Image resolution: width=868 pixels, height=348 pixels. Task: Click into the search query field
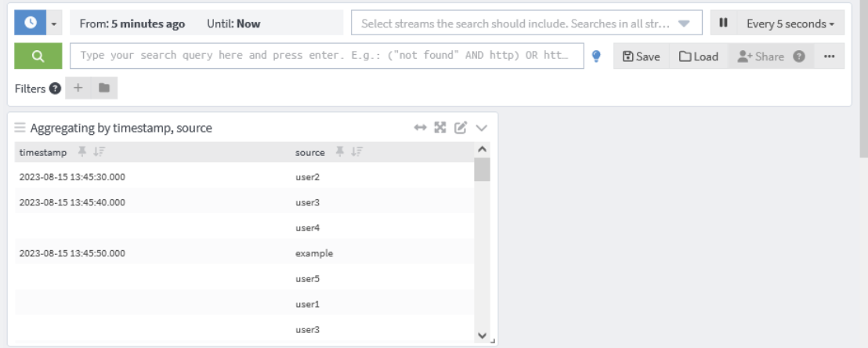327,56
